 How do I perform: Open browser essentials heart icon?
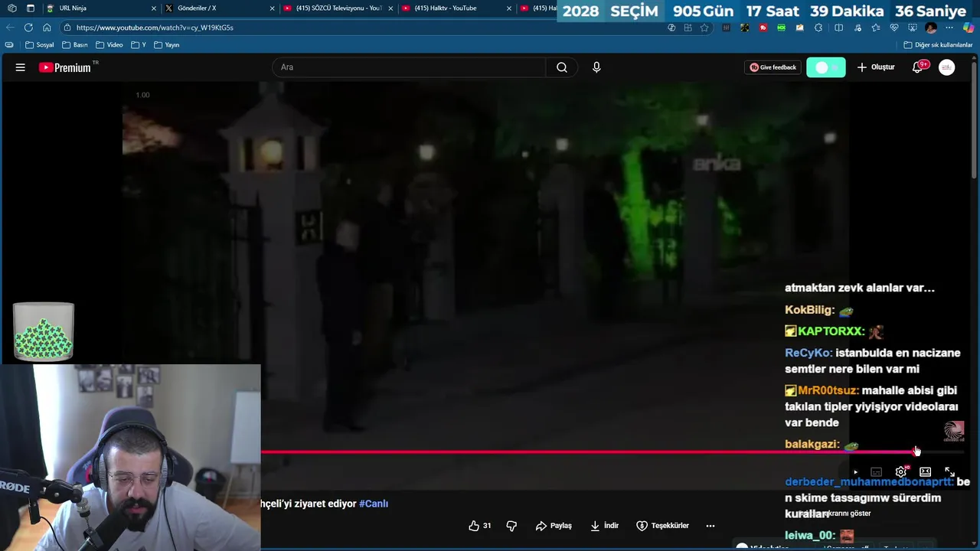click(x=894, y=28)
